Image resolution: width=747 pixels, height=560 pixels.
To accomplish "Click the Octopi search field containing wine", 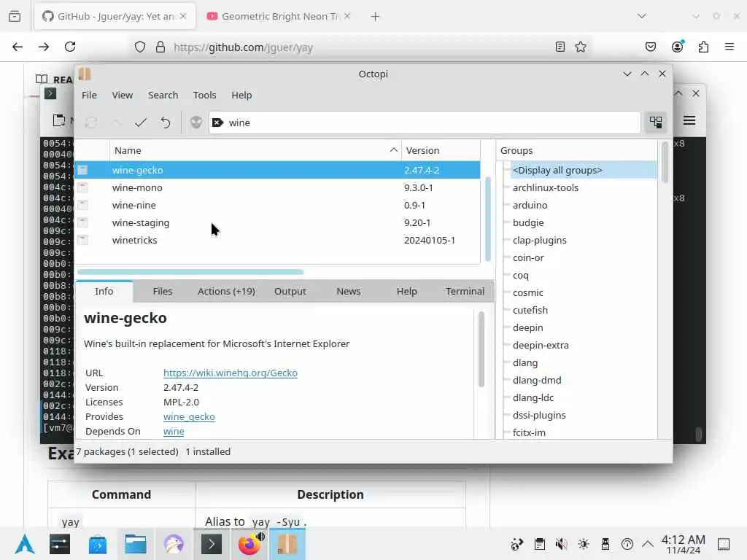I will [424, 122].
